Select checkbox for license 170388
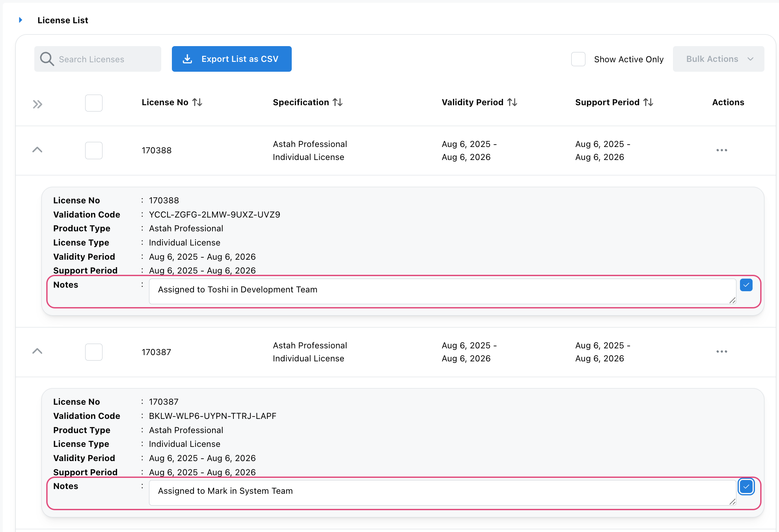 coord(94,151)
